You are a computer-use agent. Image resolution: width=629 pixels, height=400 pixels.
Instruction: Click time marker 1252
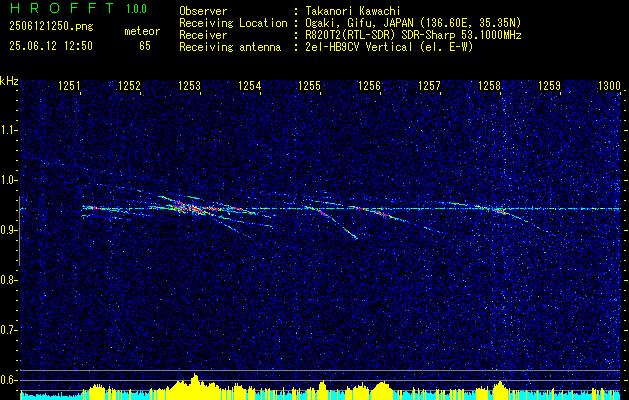point(129,85)
